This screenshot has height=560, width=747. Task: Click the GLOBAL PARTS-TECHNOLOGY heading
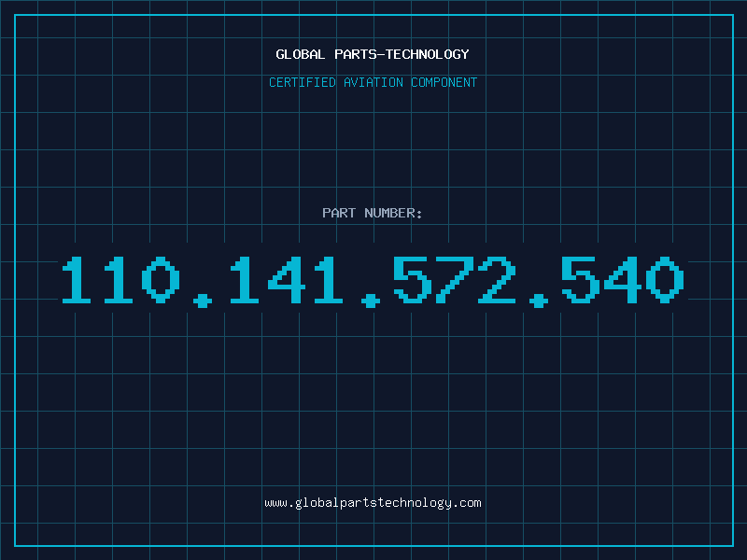pyautogui.click(x=373, y=54)
